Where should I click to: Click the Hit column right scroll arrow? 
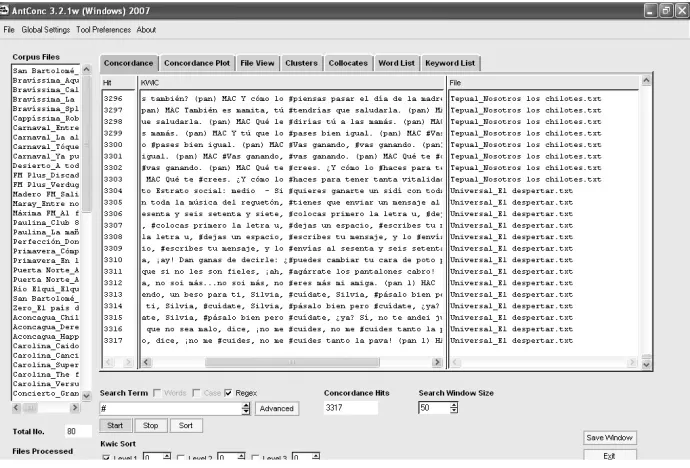click(x=128, y=362)
